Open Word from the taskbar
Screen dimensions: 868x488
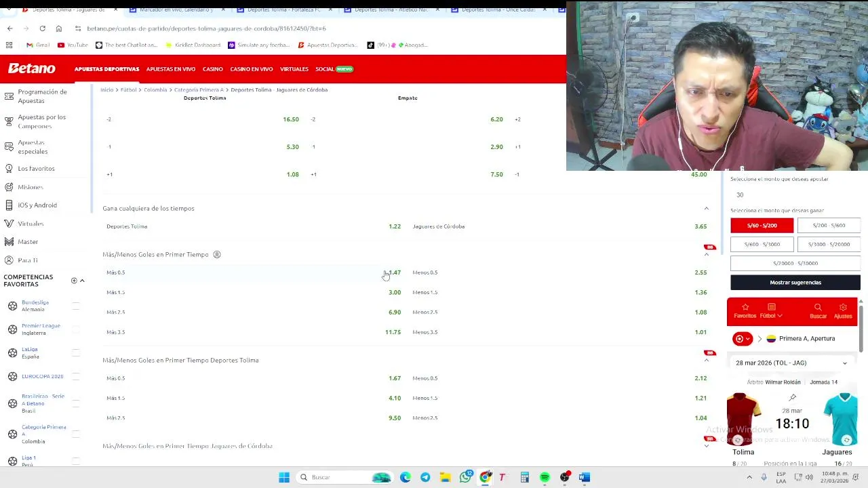(x=585, y=477)
